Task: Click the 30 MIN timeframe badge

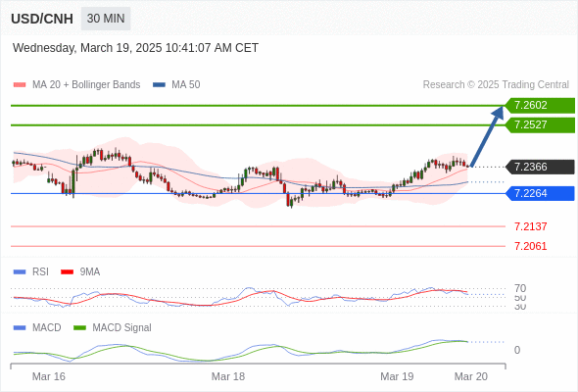Action: [106, 19]
